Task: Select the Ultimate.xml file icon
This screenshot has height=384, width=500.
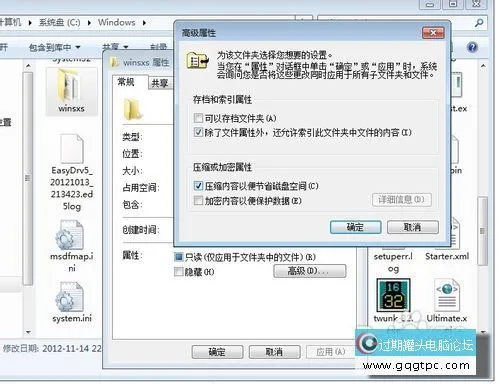Action: 447,296
